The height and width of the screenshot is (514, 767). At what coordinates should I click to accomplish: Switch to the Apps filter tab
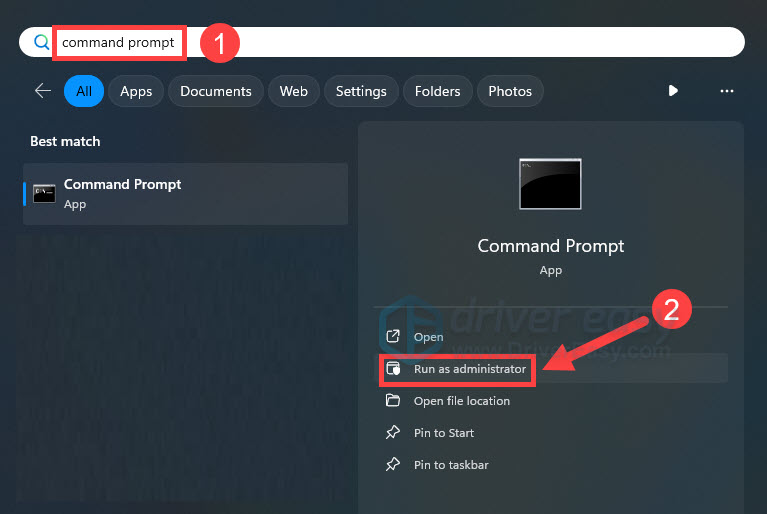136,91
